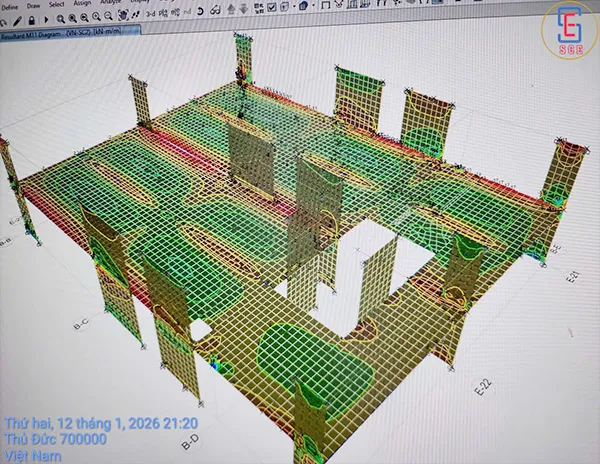Open the Draw menu

pos(34,6)
